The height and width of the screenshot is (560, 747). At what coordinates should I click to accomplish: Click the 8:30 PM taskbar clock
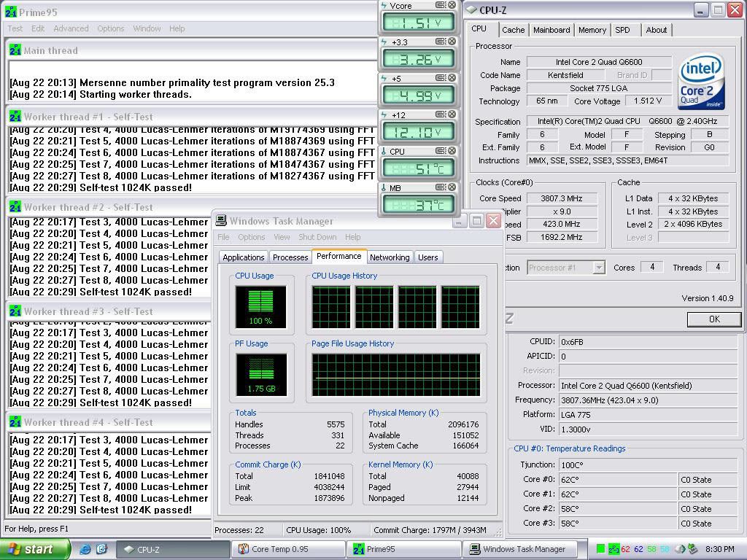tap(720, 549)
